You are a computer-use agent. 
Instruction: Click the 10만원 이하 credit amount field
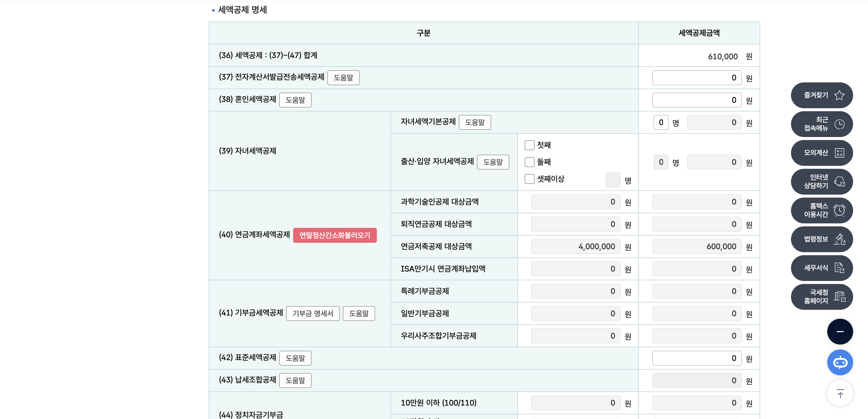pos(697,403)
